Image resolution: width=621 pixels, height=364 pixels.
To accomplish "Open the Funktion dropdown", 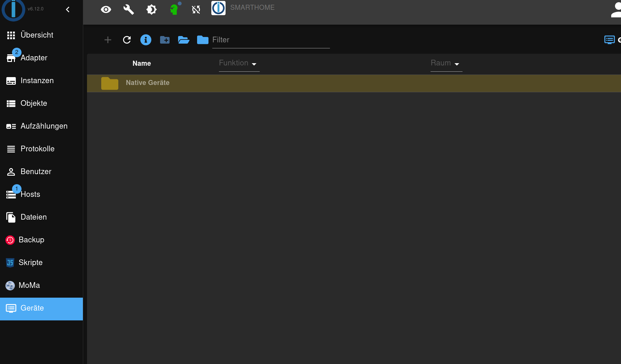I will (x=239, y=63).
